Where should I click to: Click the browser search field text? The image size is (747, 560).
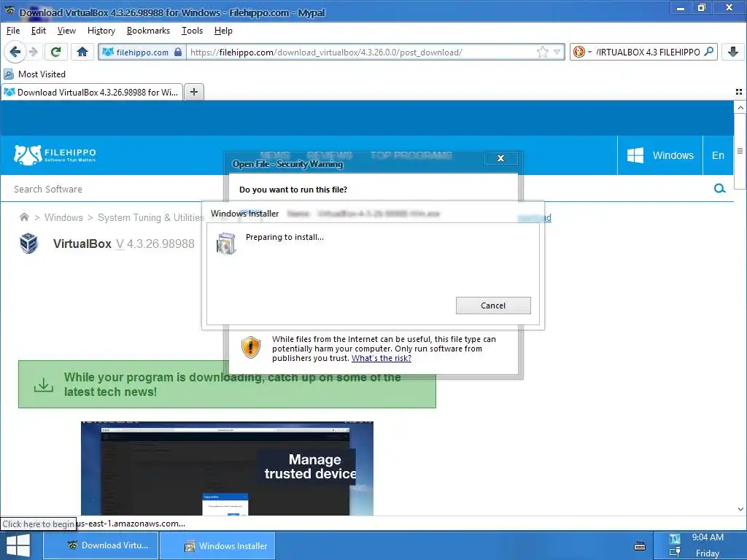tap(648, 52)
